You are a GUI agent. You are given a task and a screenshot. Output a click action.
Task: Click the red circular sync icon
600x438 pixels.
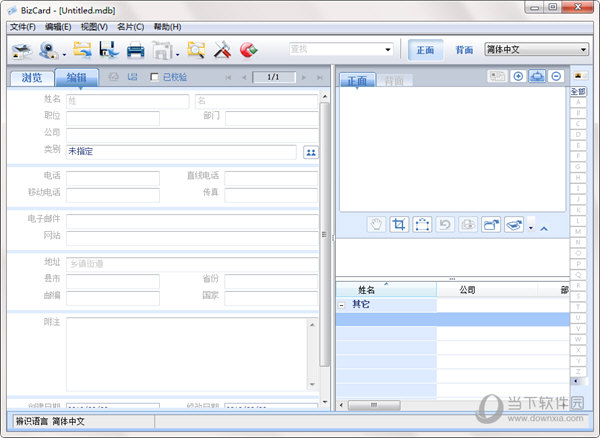[x=248, y=50]
